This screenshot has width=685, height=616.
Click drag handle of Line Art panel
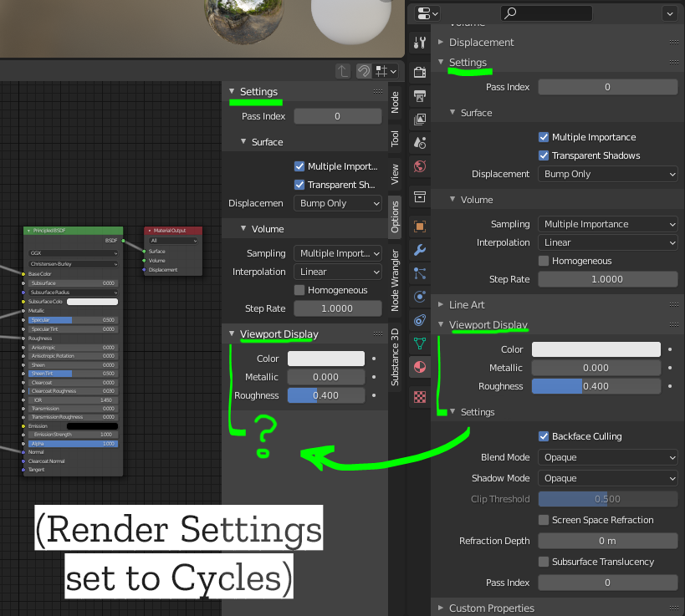pos(673,304)
